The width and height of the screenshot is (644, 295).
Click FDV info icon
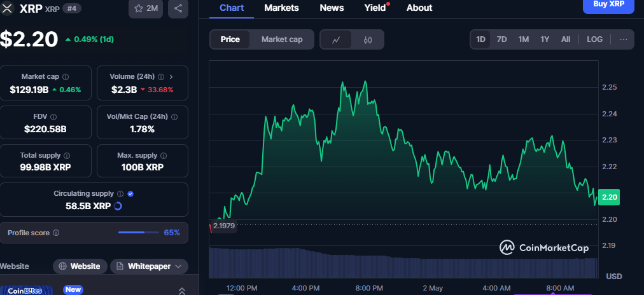pyautogui.click(x=53, y=117)
